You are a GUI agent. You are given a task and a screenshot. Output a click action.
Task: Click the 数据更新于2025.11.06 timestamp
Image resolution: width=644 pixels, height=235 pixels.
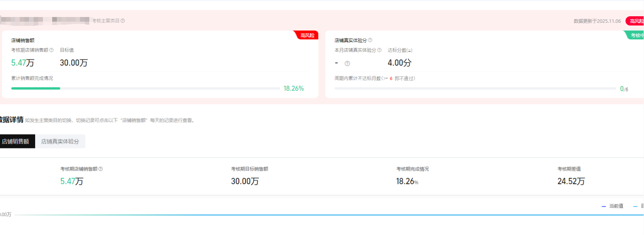[597, 21]
